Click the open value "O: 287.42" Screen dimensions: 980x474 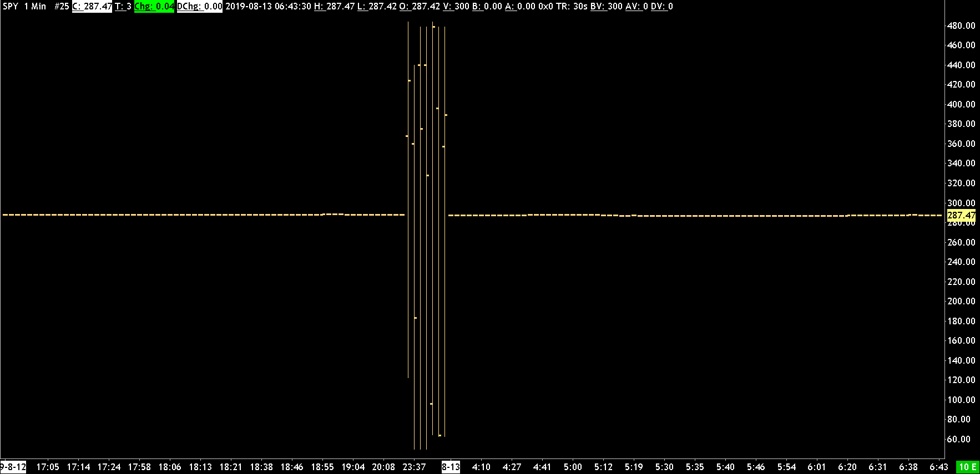[x=420, y=7]
